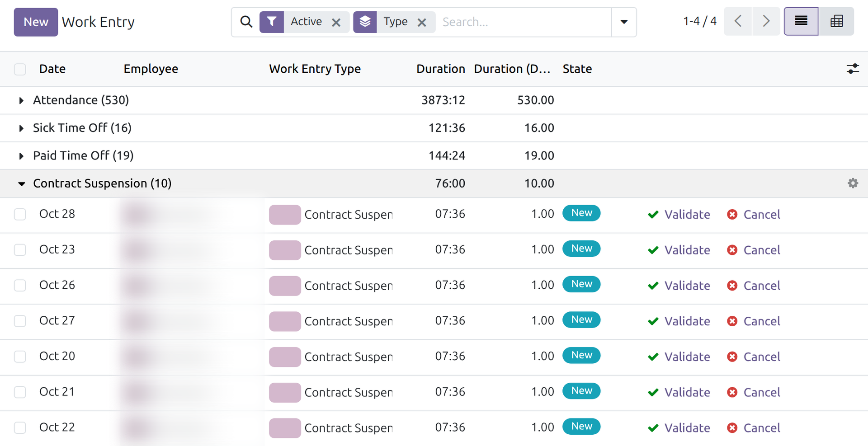Select the Oct 21 row checkbox

20,392
